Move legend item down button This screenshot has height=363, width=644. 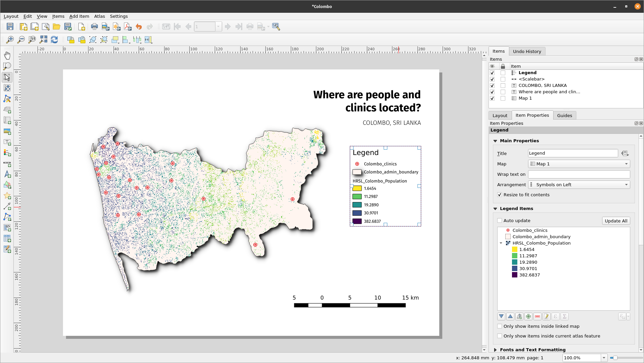pyautogui.click(x=501, y=316)
